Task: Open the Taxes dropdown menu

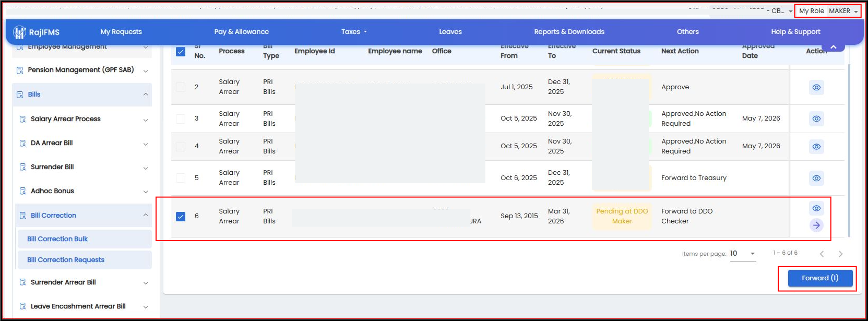Action: pos(354,32)
